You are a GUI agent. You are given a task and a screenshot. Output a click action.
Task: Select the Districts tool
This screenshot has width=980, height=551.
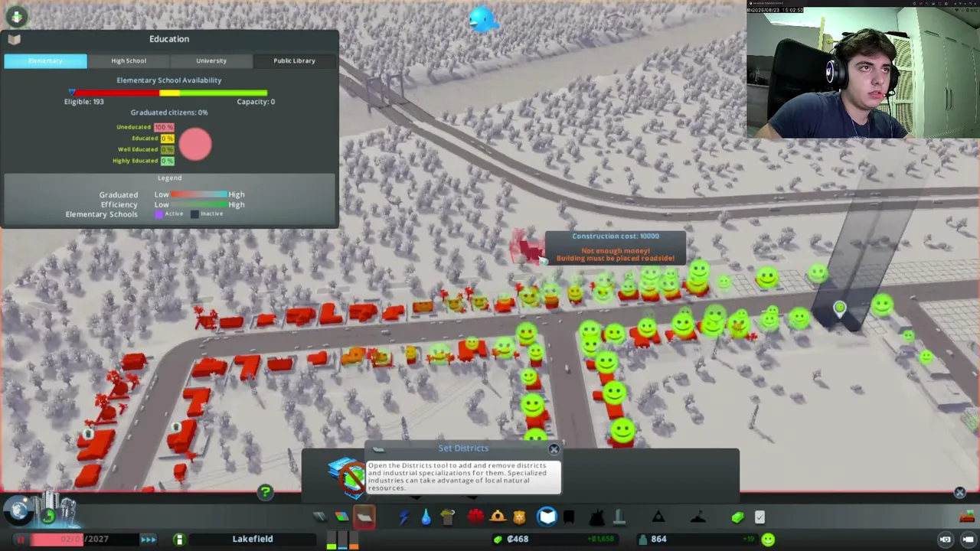tap(364, 517)
